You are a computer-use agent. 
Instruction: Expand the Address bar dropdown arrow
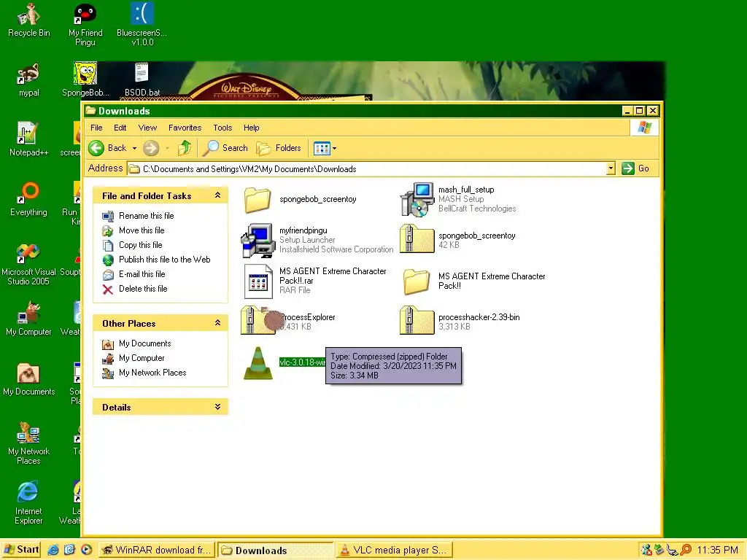(611, 168)
